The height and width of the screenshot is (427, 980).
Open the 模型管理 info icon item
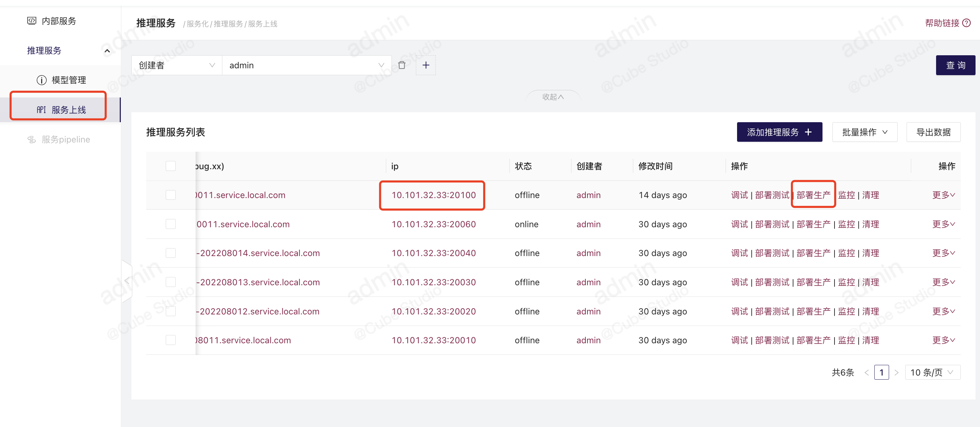pyautogui.click(x=42, y=80)
